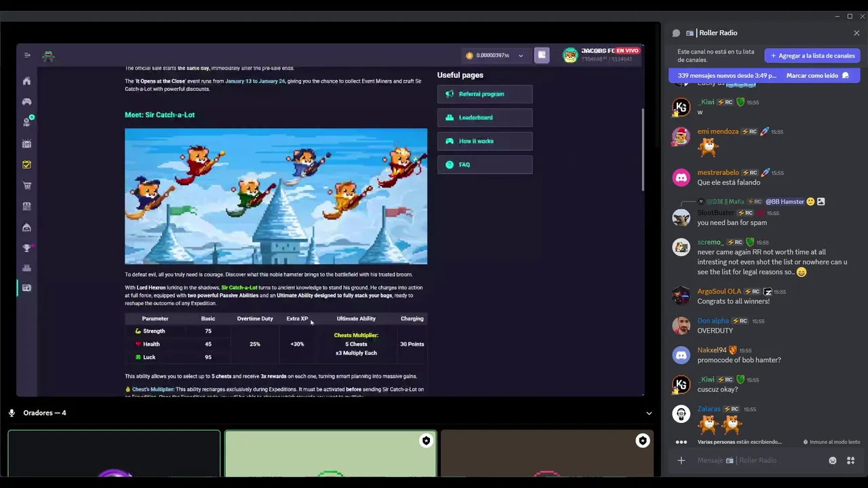Image resolution: width=868 pixels, height=488 pixels.
Task: Click the Overtime Duty column header
Action: (x=255, y=319)
